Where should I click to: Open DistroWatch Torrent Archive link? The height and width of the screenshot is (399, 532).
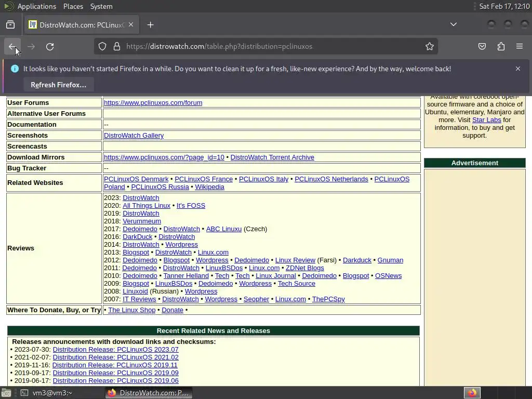(x=272, y=157)
